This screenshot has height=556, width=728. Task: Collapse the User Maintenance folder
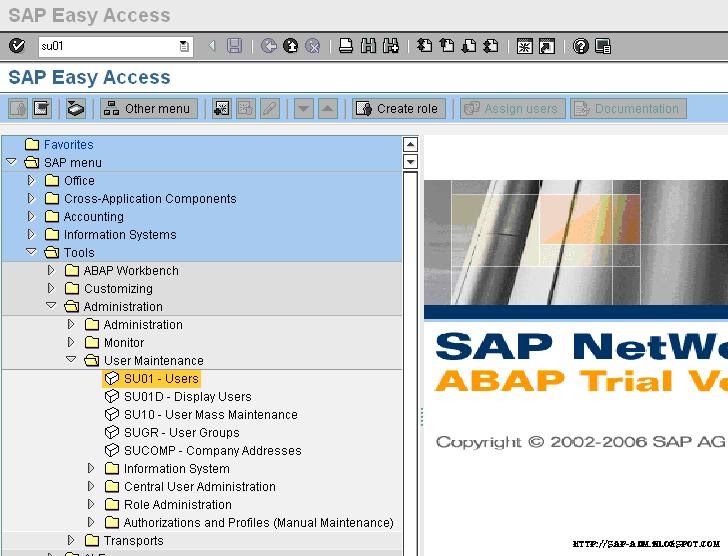[x=71, y=360]
